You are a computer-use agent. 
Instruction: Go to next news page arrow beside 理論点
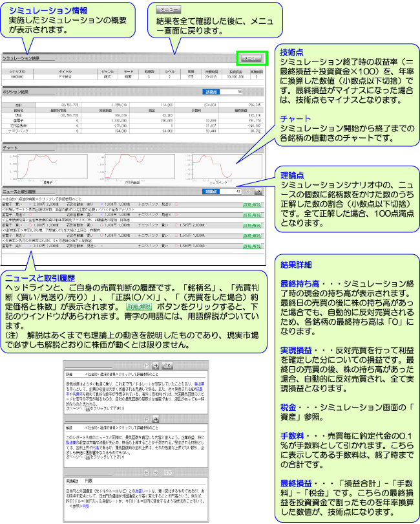click(x=258, y=191)
